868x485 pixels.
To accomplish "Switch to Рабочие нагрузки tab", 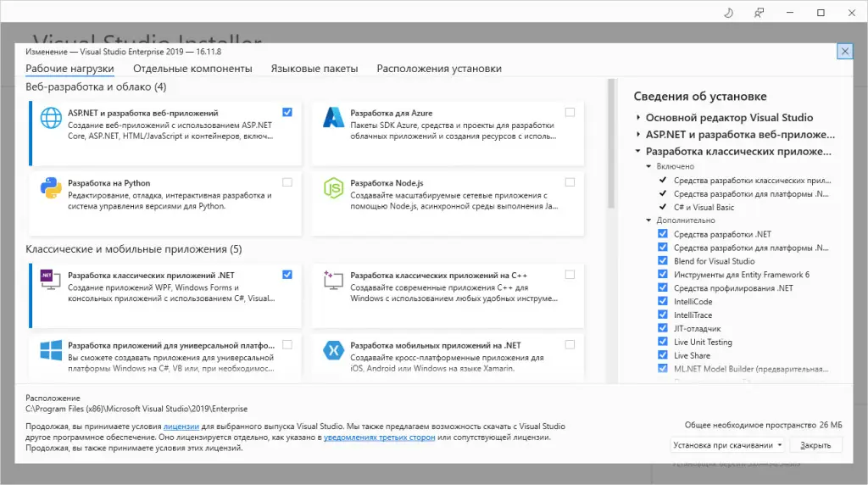I will tap(70, 69).
